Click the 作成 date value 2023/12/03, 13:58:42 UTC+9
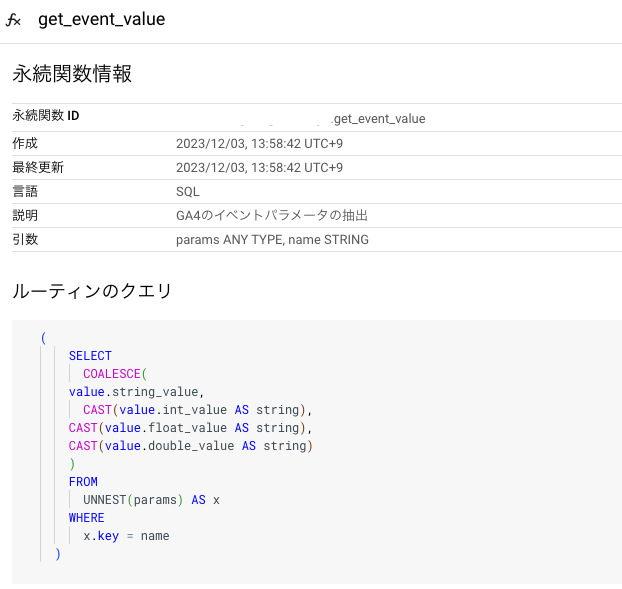Image resolution: width=622 pixels, height=589 pixels. [x=259, y=144]
